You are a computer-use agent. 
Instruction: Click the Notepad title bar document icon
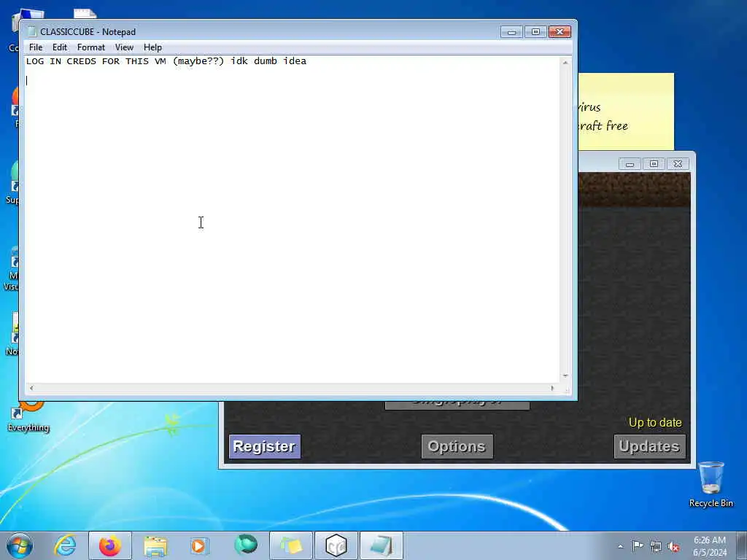point(32,31)
